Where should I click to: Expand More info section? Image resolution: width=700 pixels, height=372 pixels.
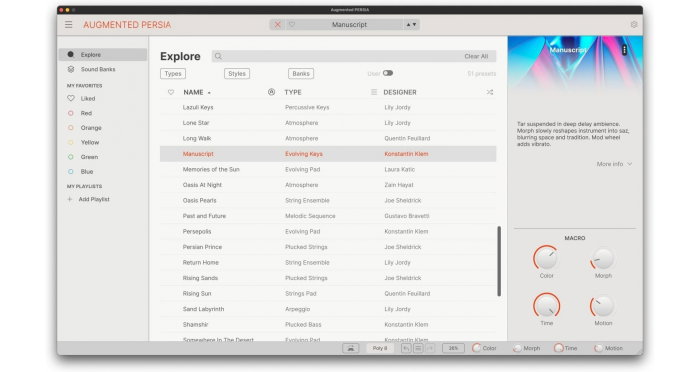pyautogui.click(x=614, y=164)
